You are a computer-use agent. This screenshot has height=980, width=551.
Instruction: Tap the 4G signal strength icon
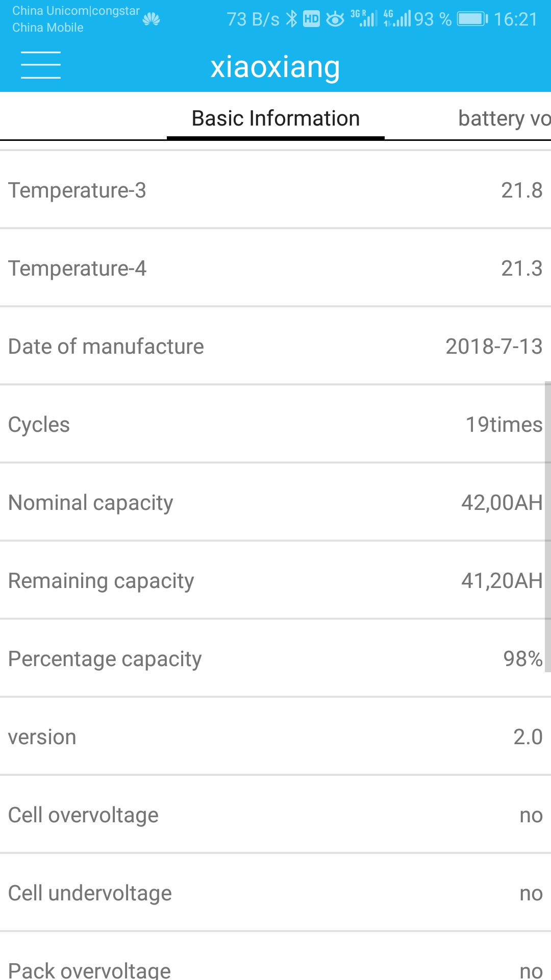coord(397,18)
